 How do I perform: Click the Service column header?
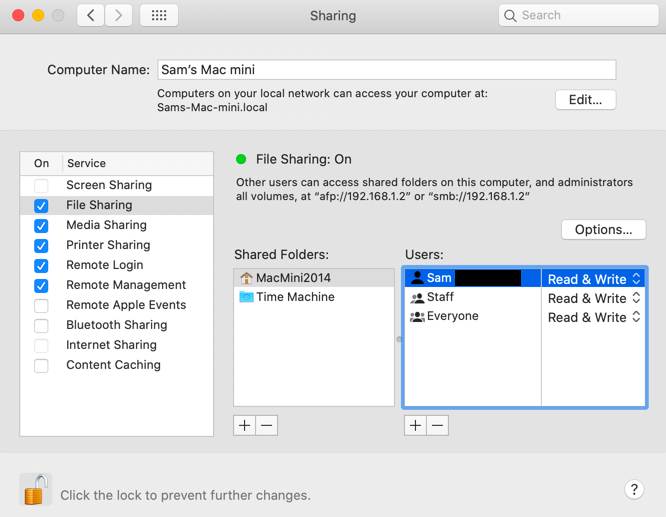tap(138, 163)
